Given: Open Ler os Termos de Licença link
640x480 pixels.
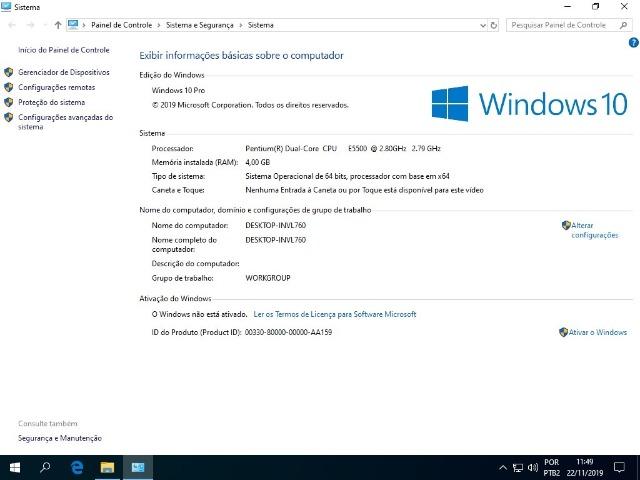Looking at the screenshot, I should pyautogui.click(x=335, y=314).
